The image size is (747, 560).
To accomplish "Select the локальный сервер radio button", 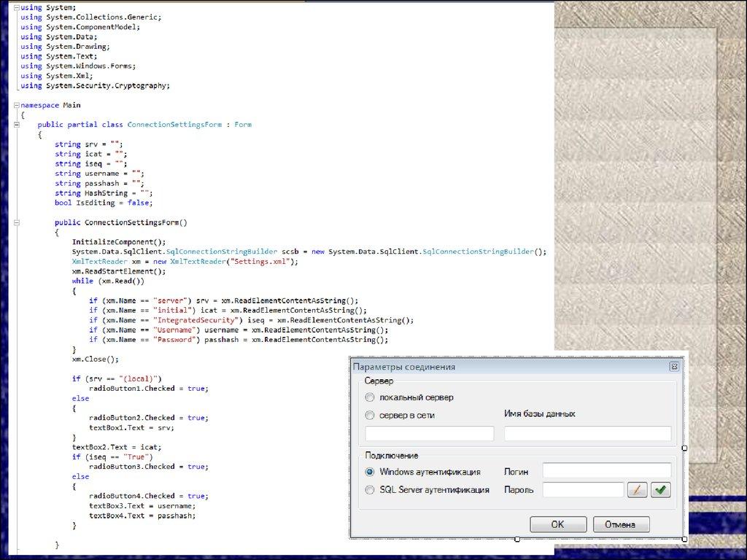I will 370,397.
